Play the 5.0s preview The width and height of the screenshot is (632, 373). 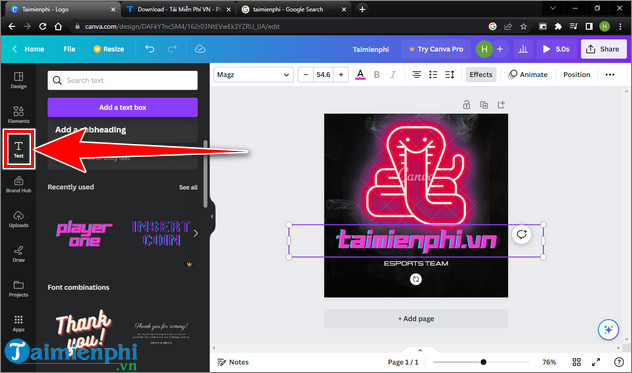[x=556, y=49]
